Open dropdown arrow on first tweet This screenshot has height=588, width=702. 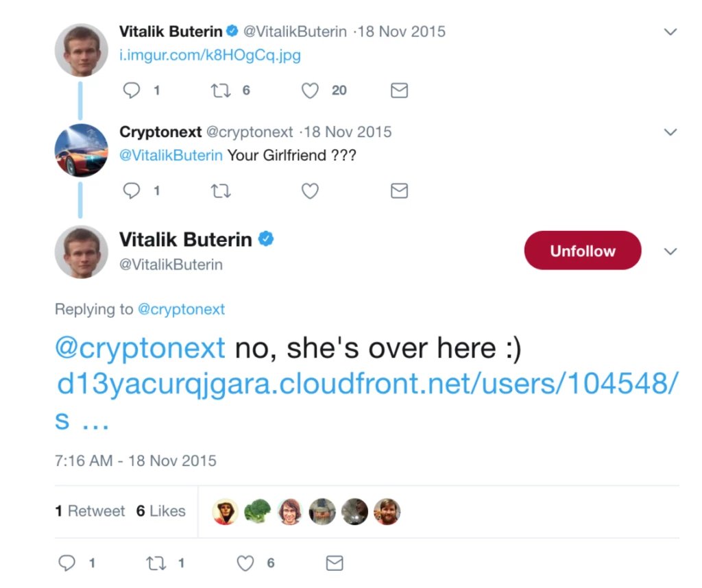670,32
